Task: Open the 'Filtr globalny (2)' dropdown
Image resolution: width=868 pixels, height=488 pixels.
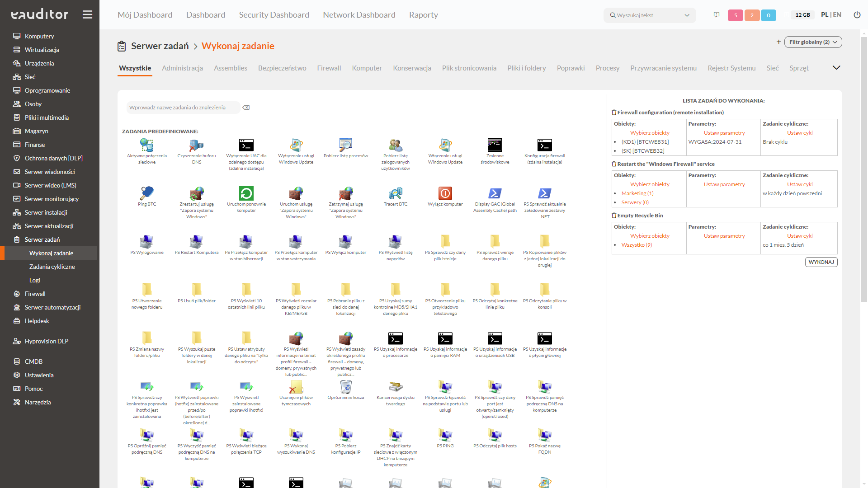Action: tap(813, 42)
